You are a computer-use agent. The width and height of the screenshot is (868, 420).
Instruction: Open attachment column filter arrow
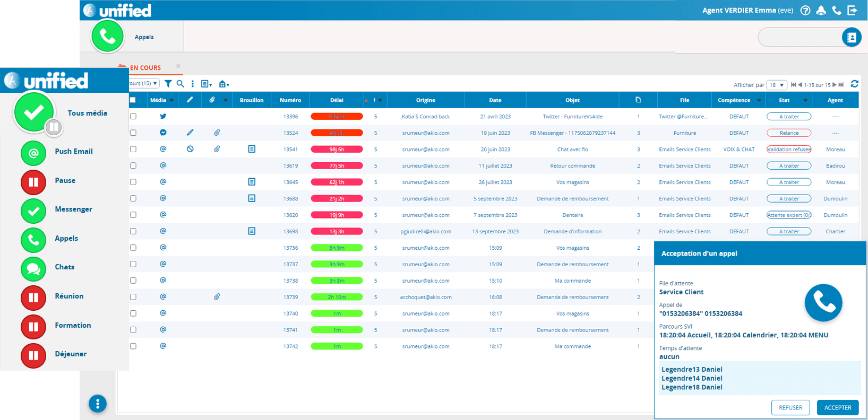(x=226, y=101)
